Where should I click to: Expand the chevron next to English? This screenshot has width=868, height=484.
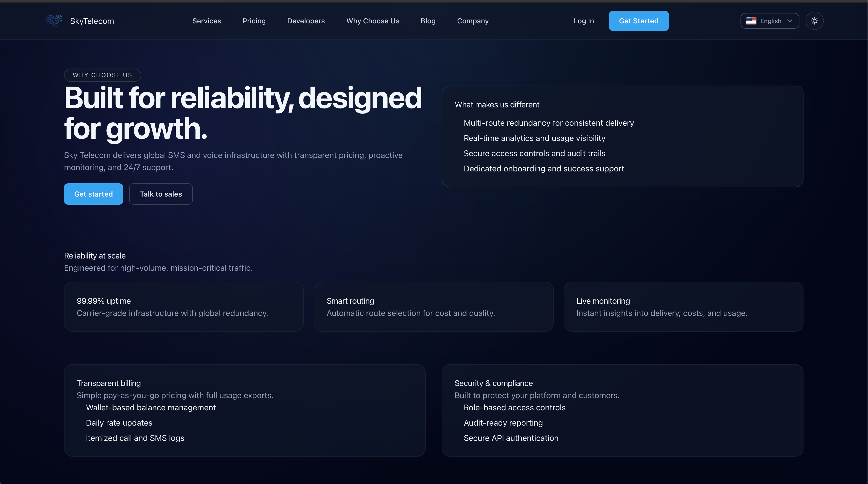point(790,21)
